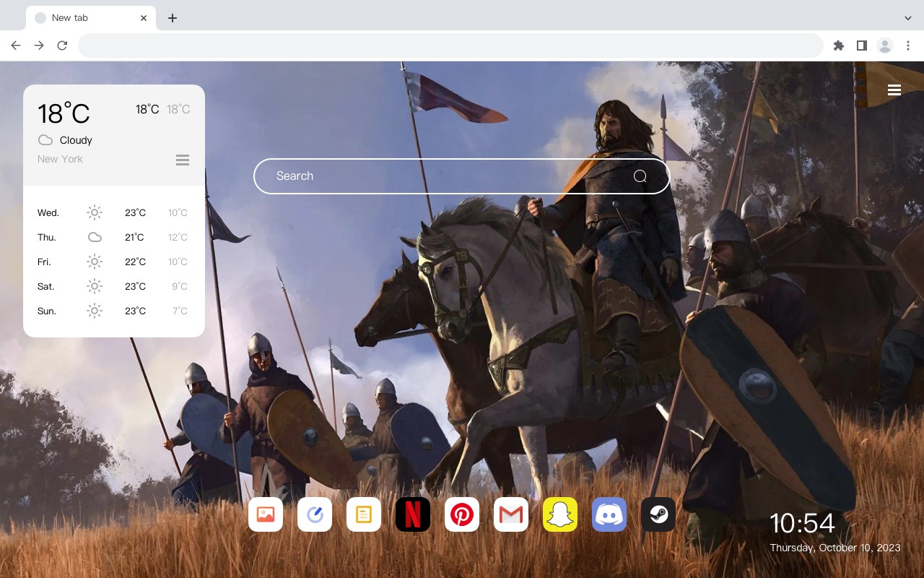
Task: Open the Snapchat shortcut icon
Action: coord(560,514)
